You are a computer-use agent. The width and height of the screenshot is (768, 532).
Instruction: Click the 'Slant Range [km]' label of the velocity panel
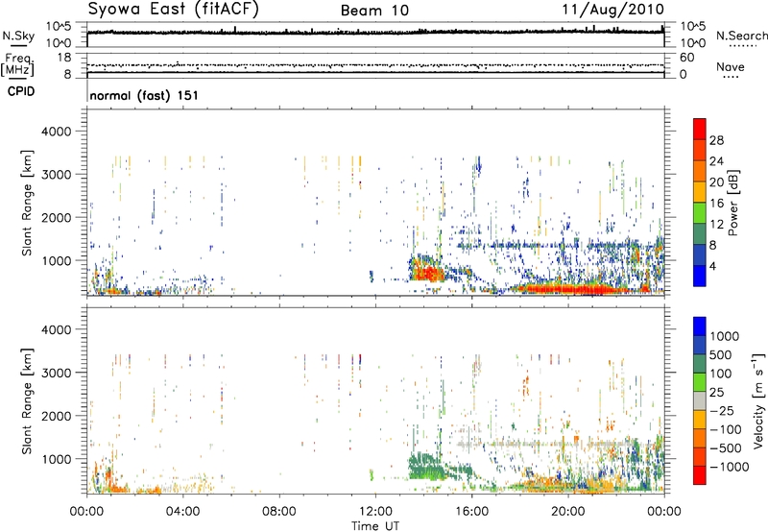(x=27, y=401)
